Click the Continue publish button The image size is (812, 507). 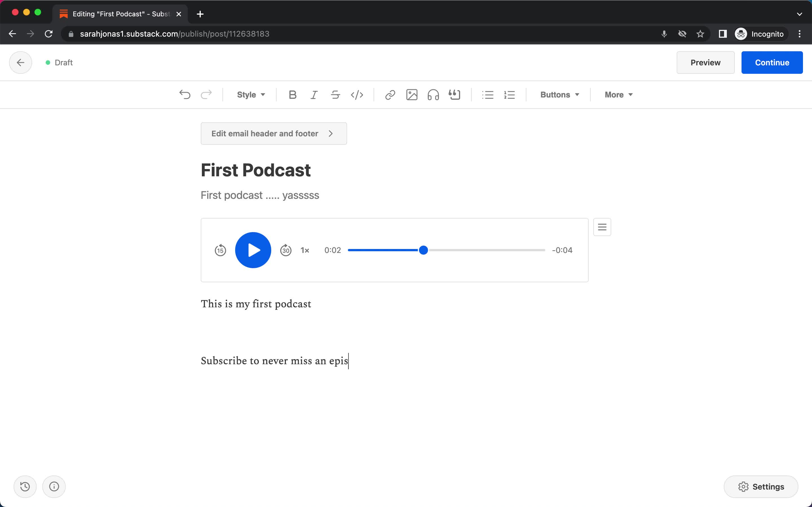(x=772, y=63)
